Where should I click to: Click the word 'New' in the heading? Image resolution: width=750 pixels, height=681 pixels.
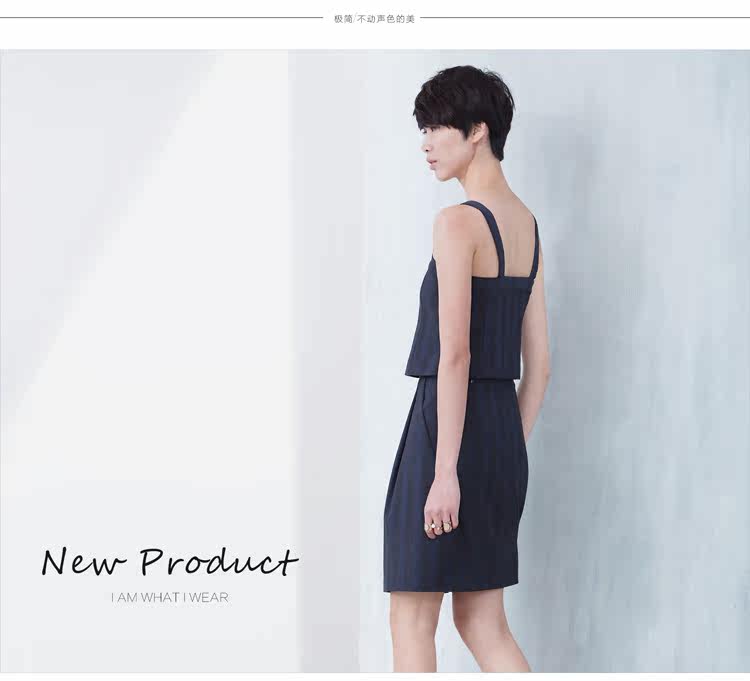point(84,562)
